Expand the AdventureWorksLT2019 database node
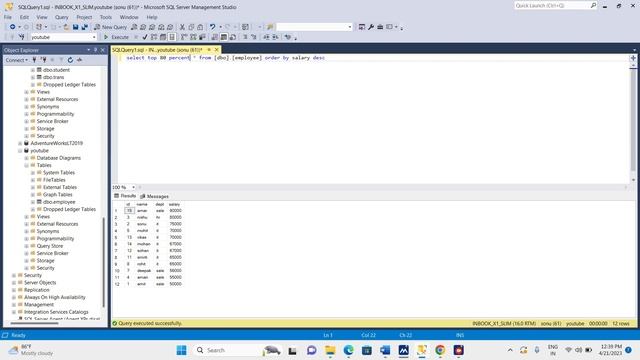 click(20, 143)
